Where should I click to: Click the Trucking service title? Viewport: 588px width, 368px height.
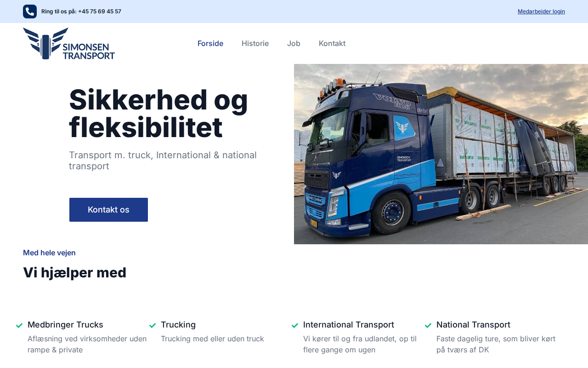click(178, 325)
